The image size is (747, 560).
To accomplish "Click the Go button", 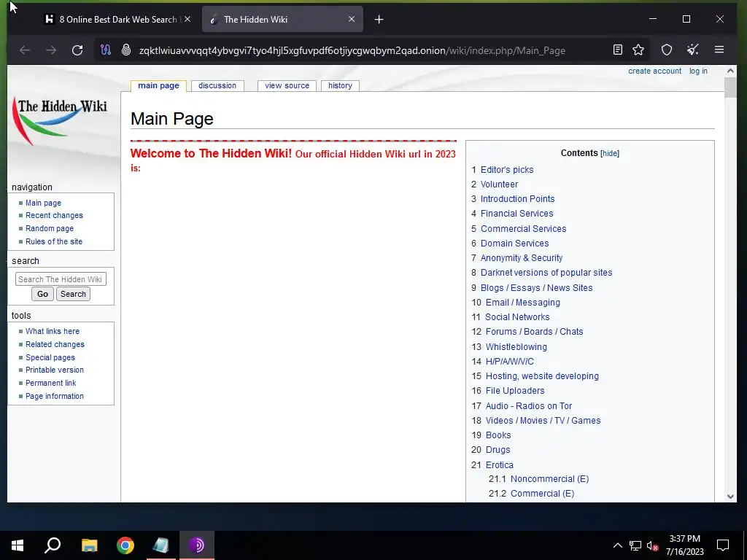I will tap(42, 294).
